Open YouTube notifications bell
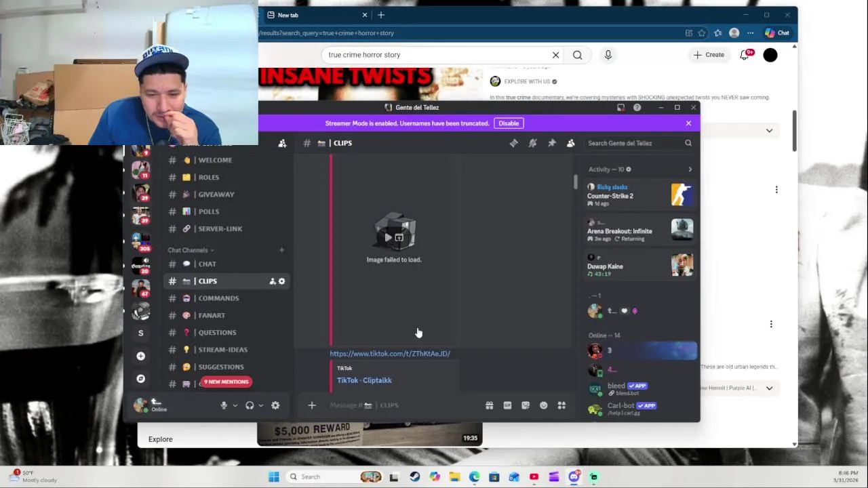The width and height of the screenshot is (868, 488). 745,55
